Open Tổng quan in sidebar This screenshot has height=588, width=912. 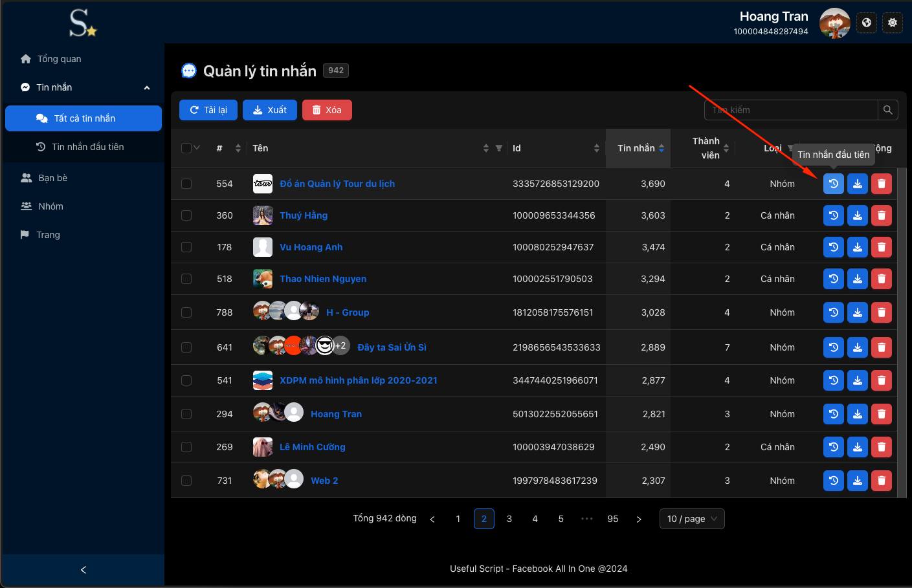point(83,59)
